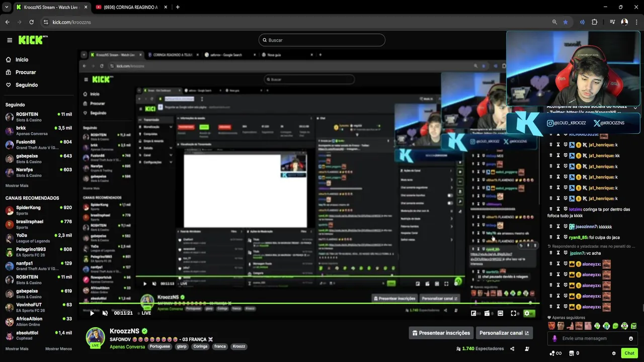Switch to CORINGA REAGINDO YouTube tab

point(131,7)
